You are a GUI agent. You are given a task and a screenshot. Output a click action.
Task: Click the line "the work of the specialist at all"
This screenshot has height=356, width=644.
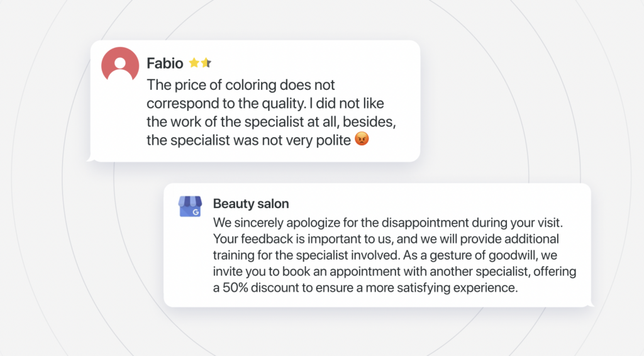[x=271, y=121]
